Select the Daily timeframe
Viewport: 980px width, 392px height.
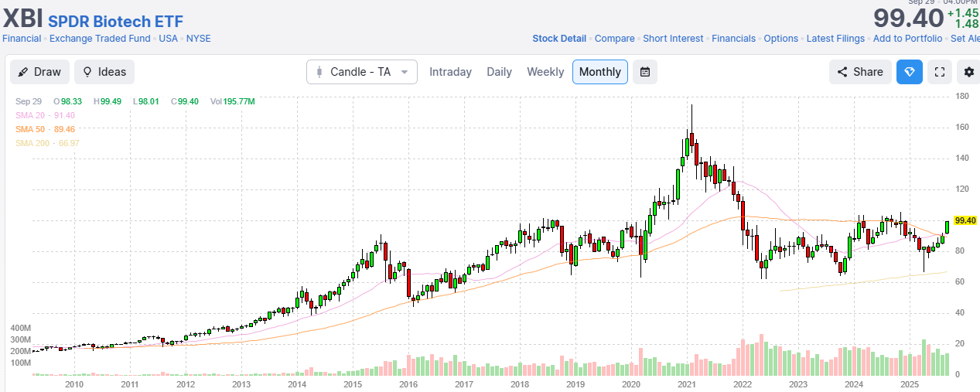499,72
